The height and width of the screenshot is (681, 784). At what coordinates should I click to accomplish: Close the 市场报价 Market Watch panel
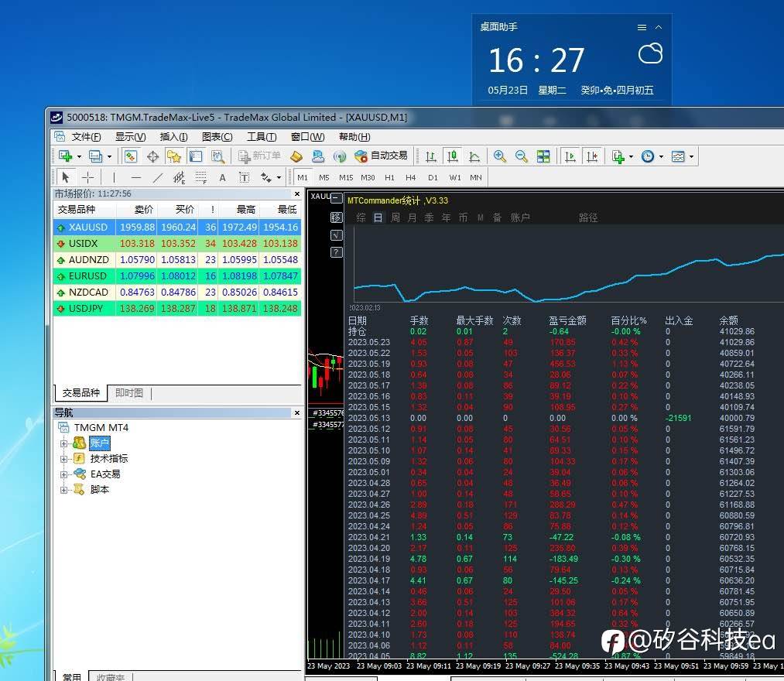pos(297,193)
